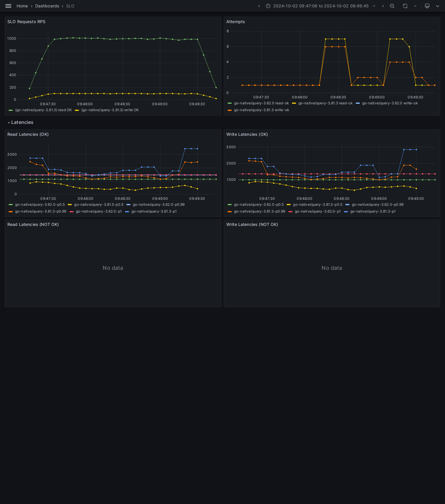Toggle 3.62.0-p0.5 in Write Latencies legend
This screenshot has height=504, width=445.
[x=259, y=205]
